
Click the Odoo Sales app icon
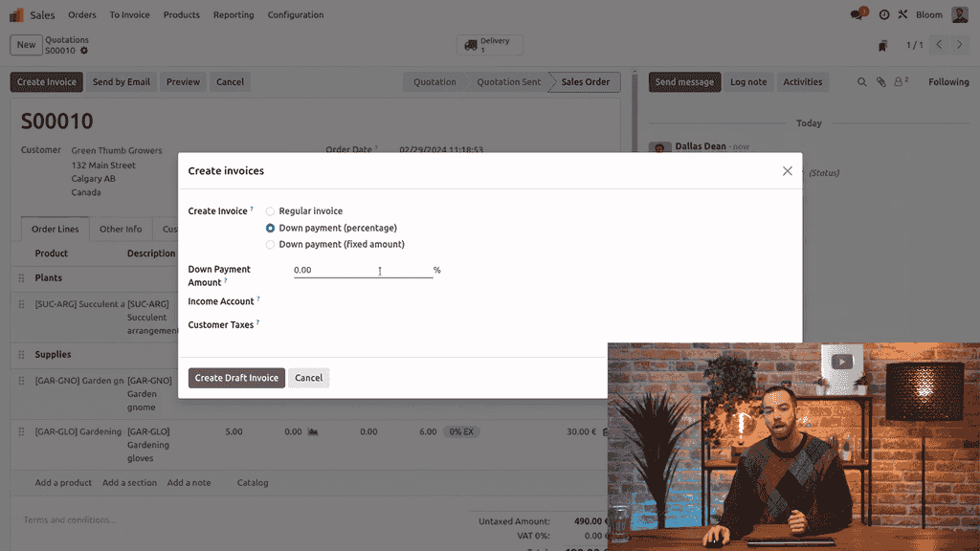coord(16,15)
